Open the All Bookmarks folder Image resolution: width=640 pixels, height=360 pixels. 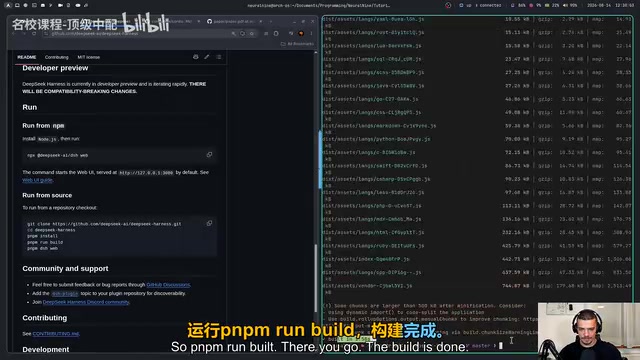point(298,44)
